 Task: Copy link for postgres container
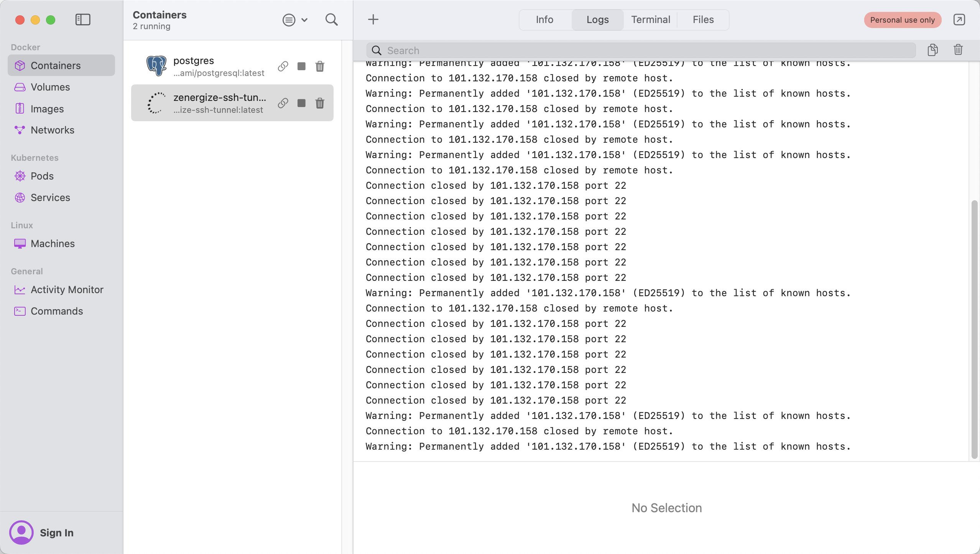[283, 66]
